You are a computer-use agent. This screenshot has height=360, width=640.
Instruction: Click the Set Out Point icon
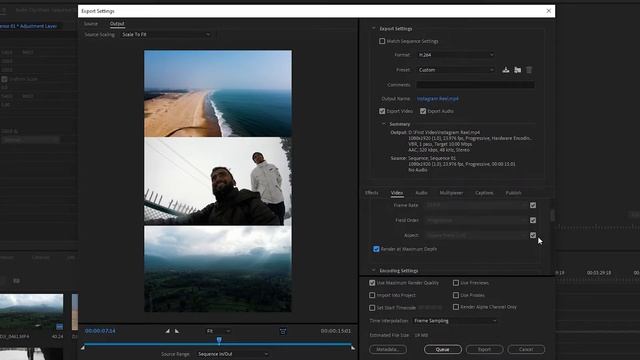tap(177, 331)
